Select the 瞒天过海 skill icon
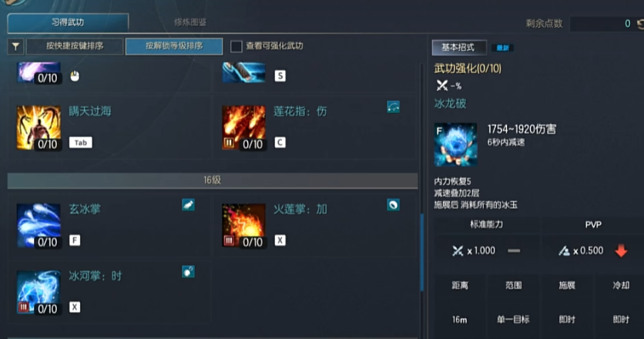The image size is (644, 339). click(x=39, y=127)
